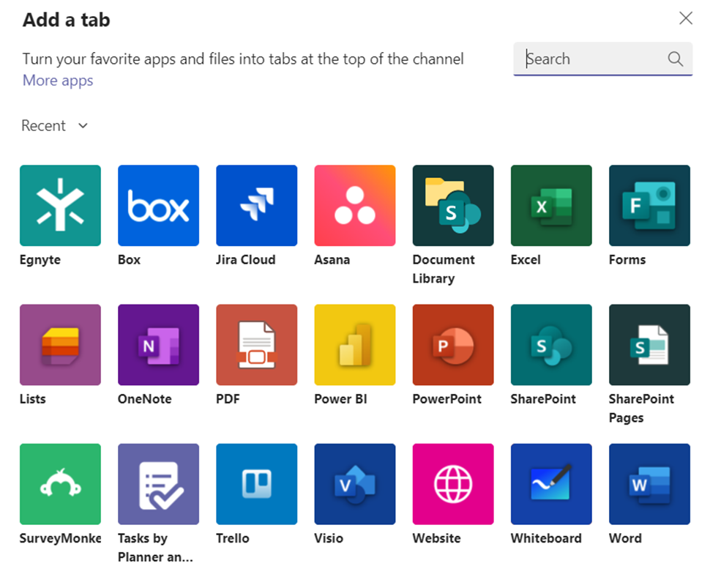Pick the Power BI app
The width and height of the screenshot is (721, 588).
354,345
